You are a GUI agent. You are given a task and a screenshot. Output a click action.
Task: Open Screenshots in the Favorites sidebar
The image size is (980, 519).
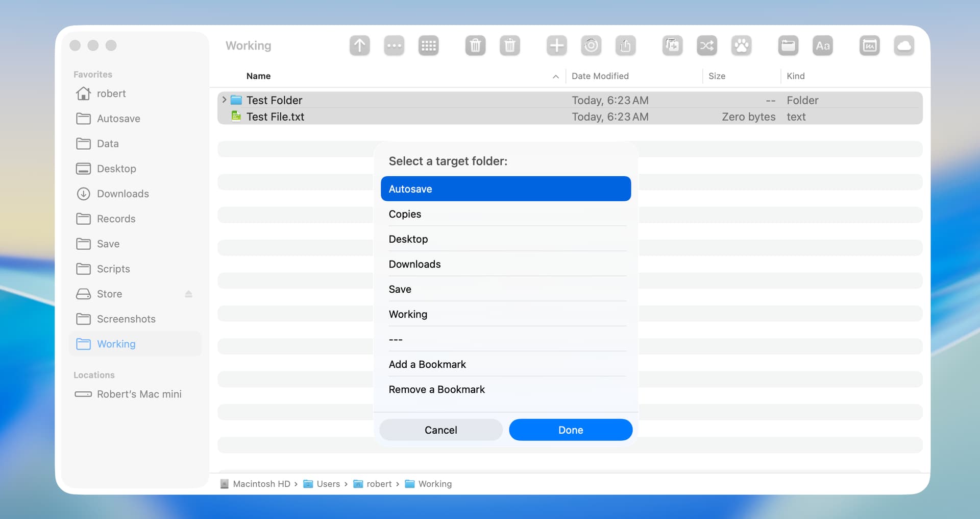point(126,319)
